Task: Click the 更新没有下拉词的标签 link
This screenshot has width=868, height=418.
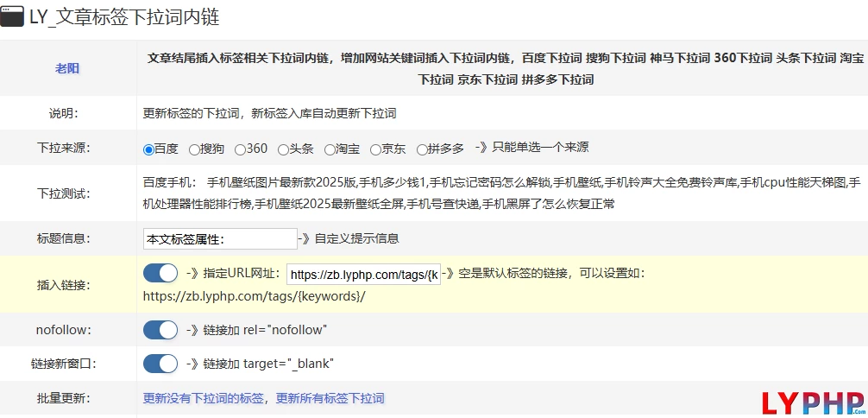Action: coord(204,398)
